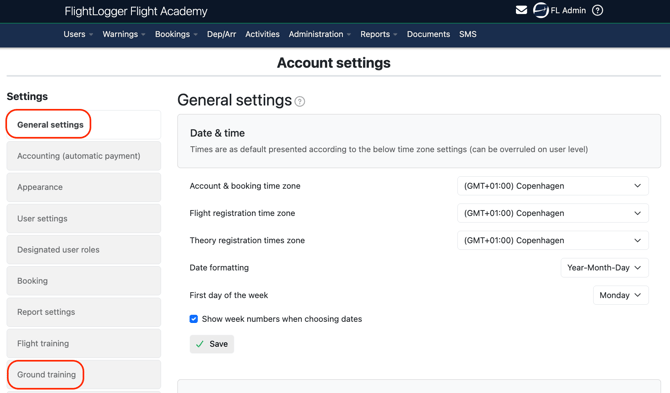670x393 pixels.
Task: Open User settings section
Action: (x=84, y=218)
